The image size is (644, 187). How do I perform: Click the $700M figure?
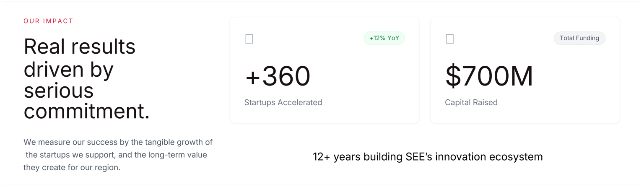489,77
